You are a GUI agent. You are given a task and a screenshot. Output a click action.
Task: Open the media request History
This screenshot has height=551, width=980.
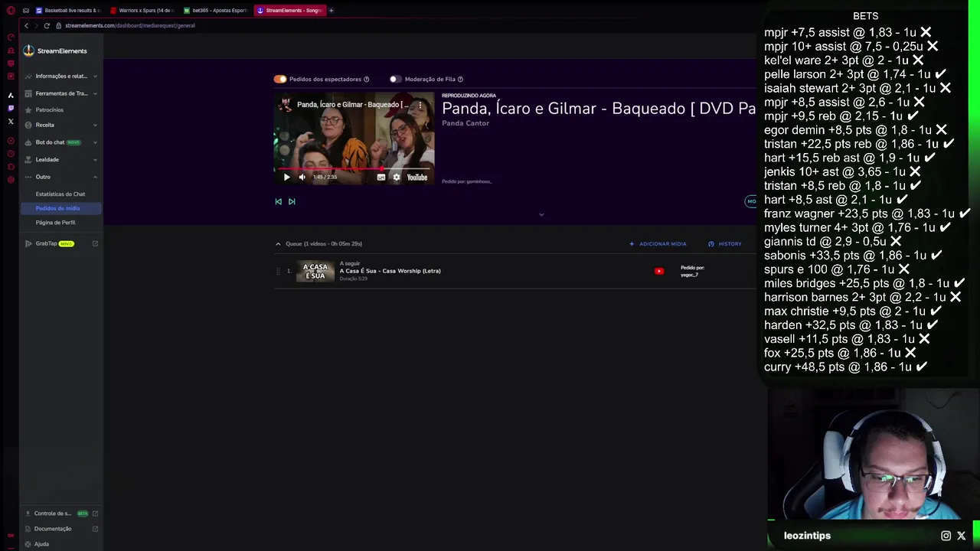[x=724, y=243]
